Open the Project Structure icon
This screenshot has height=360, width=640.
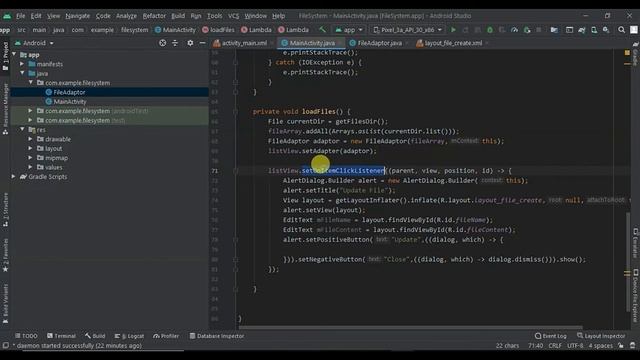coord(554,30)
